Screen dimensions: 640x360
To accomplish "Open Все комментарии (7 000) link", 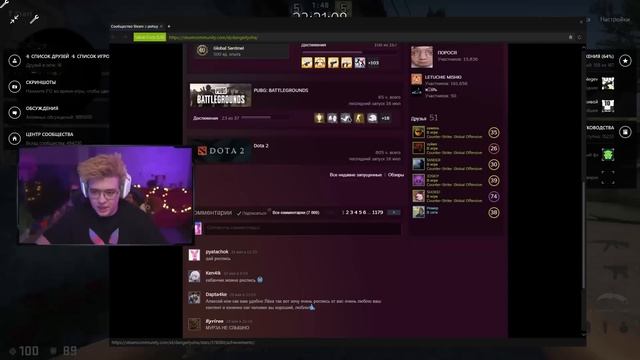I will click(296, 212).
